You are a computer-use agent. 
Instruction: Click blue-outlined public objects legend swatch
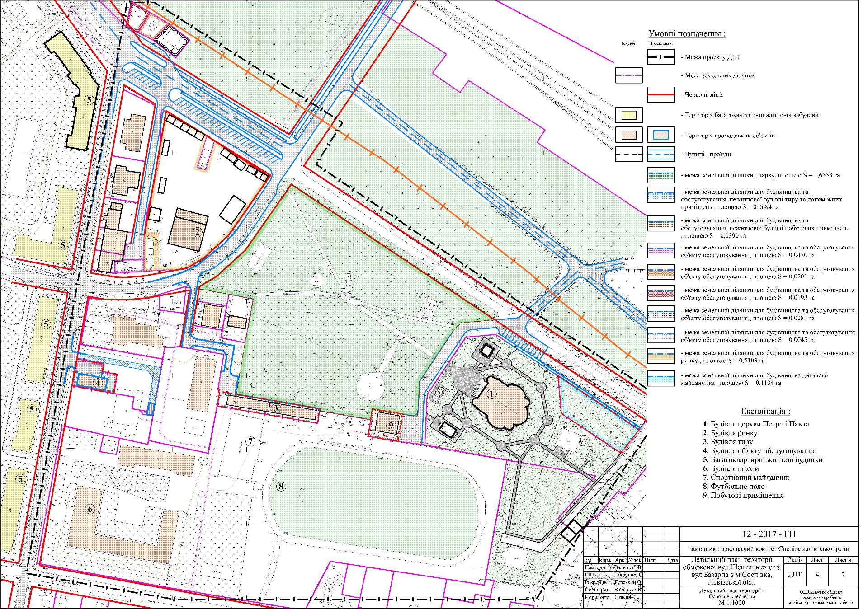point(660,135)
